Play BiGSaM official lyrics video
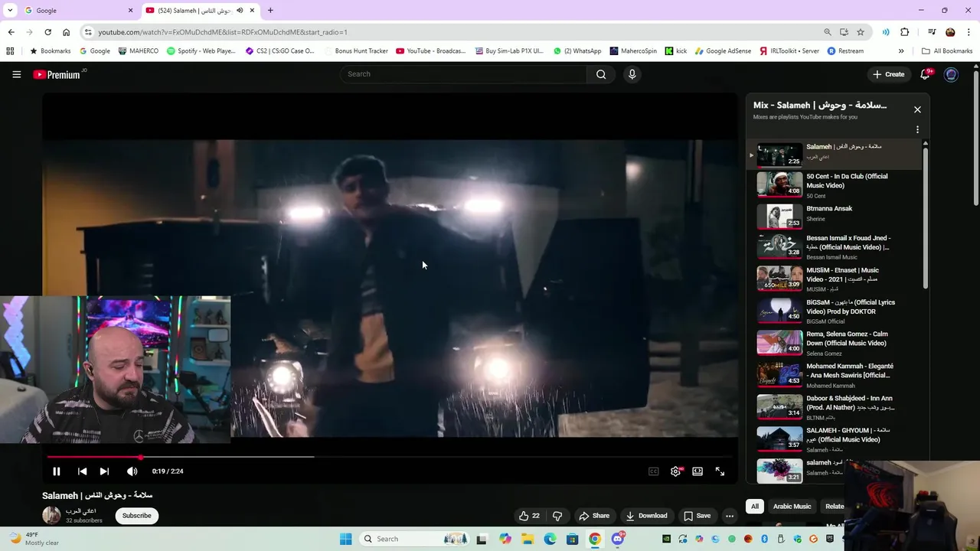The width and height of the screenshot is (980, 551). pos(835,313)
